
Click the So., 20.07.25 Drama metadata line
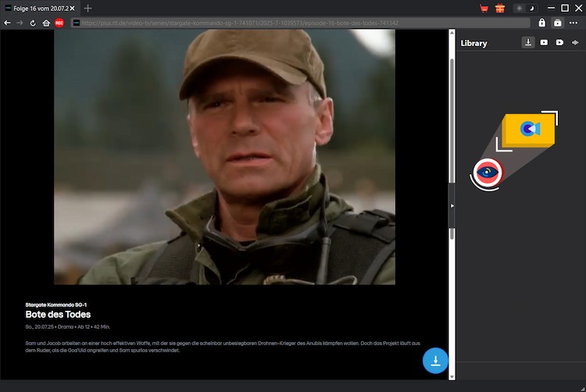tap(68, 327)
